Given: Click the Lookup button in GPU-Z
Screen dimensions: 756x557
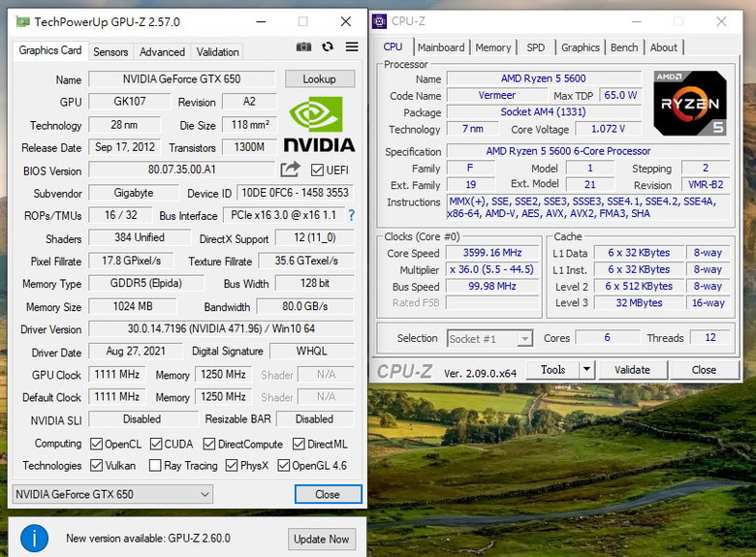Looking at the screenshot, I should coord(320,79).
